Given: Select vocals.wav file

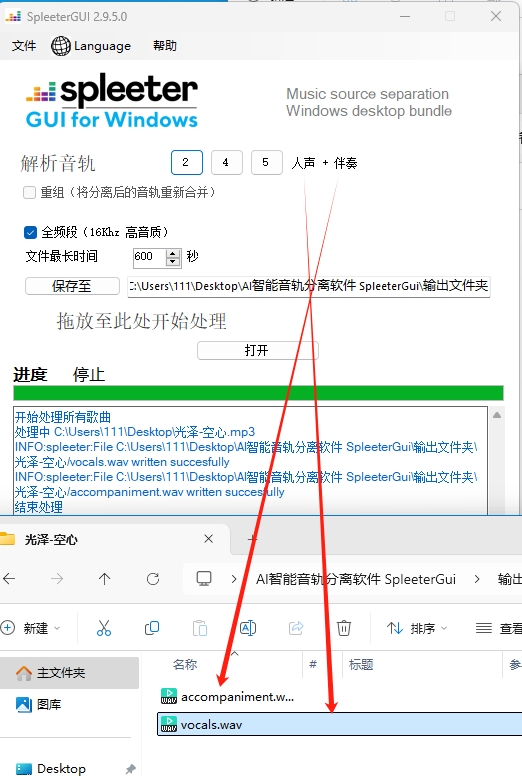Looking at the screenshot, I should pyautogui.click(x=339, y=725).
